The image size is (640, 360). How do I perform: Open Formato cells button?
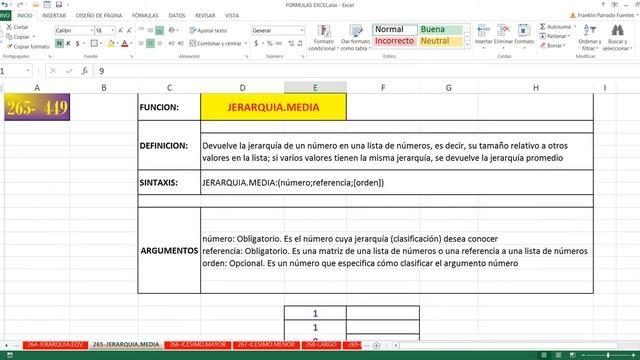[524, 36]
